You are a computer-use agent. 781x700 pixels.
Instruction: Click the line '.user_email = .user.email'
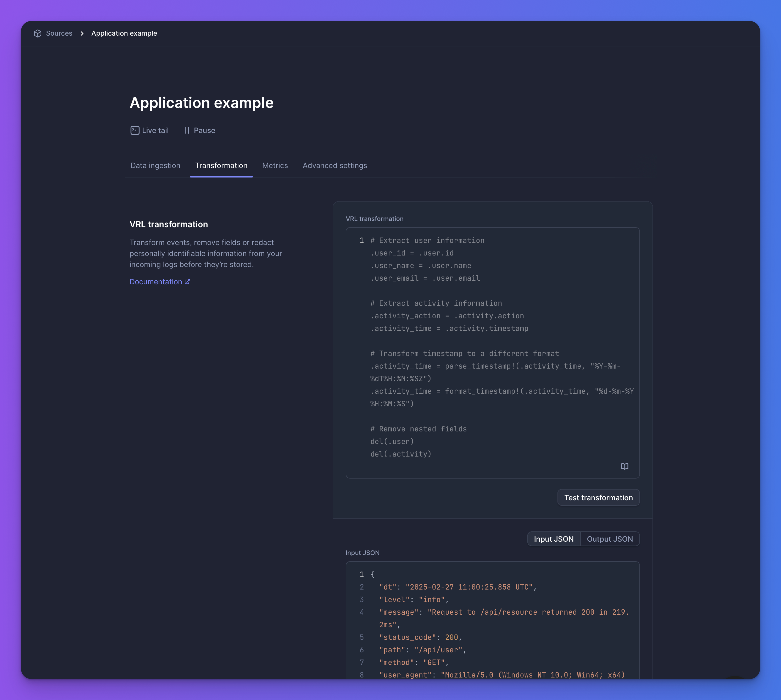pyautogui.click(x=425, y=278)
